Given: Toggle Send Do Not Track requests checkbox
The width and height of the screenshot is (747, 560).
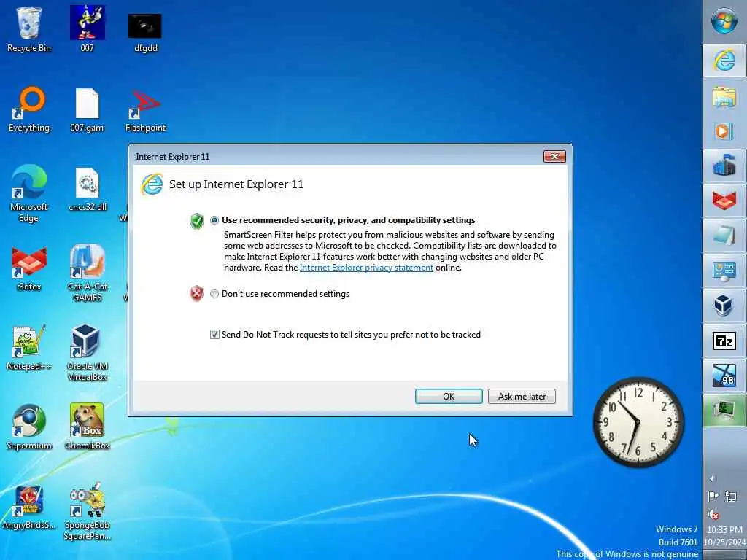Looking at the screenshot, I should point(215,334).
